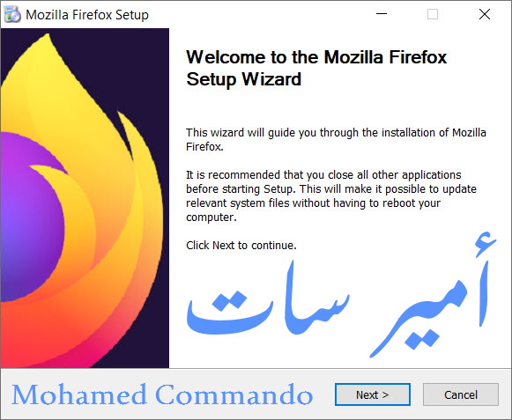Click the 'This wizard will guide you' paragraph
The width and height of the screenshot is (512, 420).
(x=336, y=140)
